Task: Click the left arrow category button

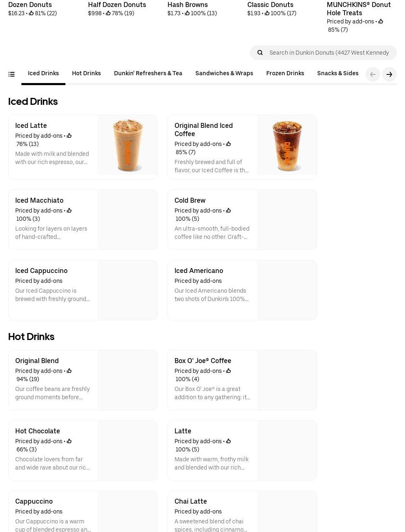Action: click(372, 74)
